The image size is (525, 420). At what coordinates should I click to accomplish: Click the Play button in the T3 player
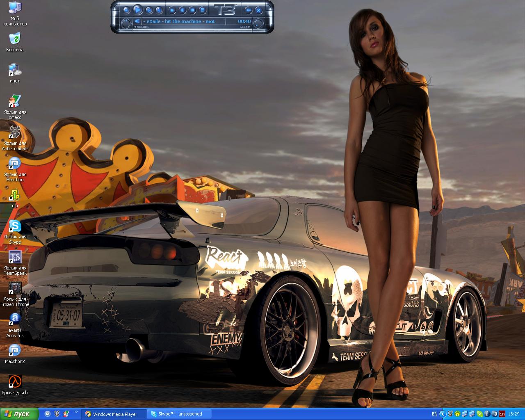[x=138, y=9]
